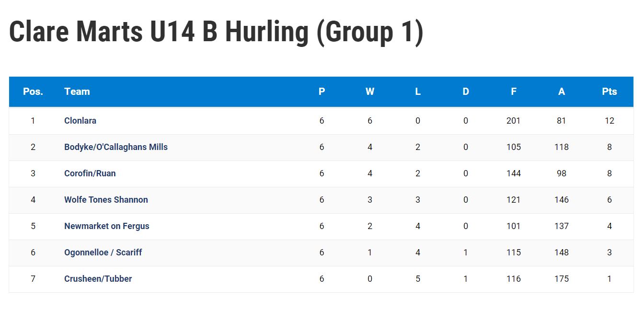This screenshot has width=644, height=310.
Task: Select the Corofin/Ruan team name
Action: pos(90,173)
